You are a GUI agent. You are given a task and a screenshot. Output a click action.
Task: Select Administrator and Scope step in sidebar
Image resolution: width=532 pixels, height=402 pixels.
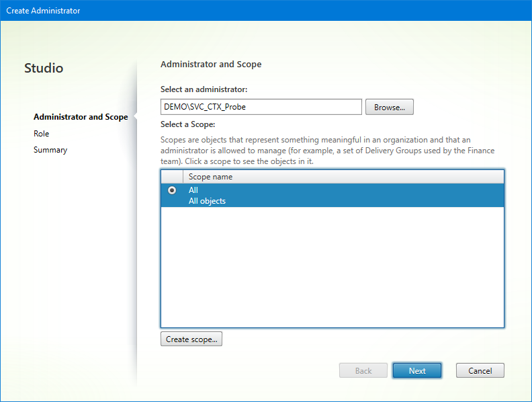pos(81,117)
